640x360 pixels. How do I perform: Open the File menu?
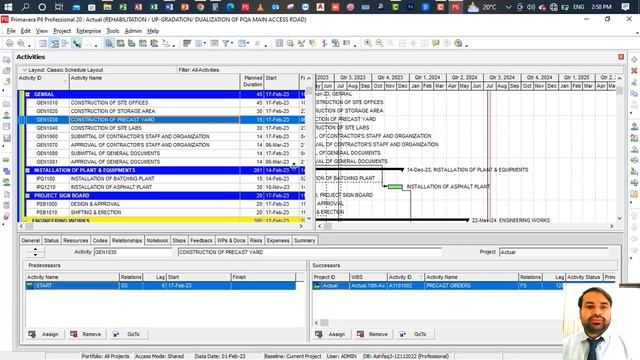coord(11,31)
